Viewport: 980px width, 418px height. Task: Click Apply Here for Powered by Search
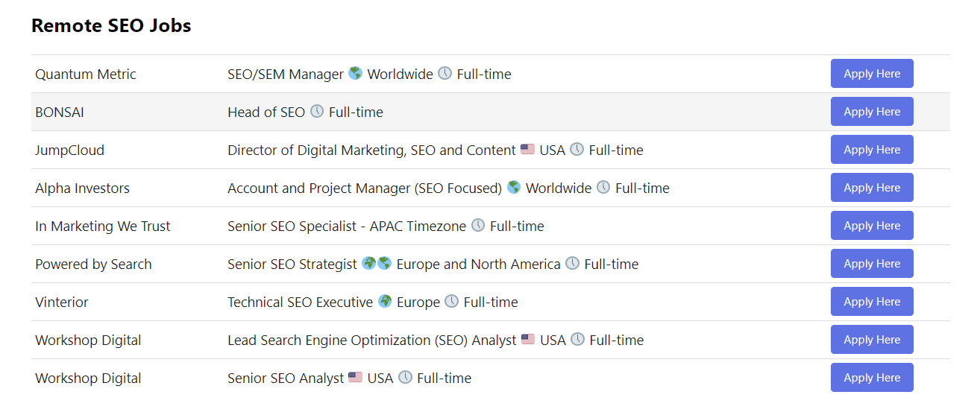pos(871,264)
